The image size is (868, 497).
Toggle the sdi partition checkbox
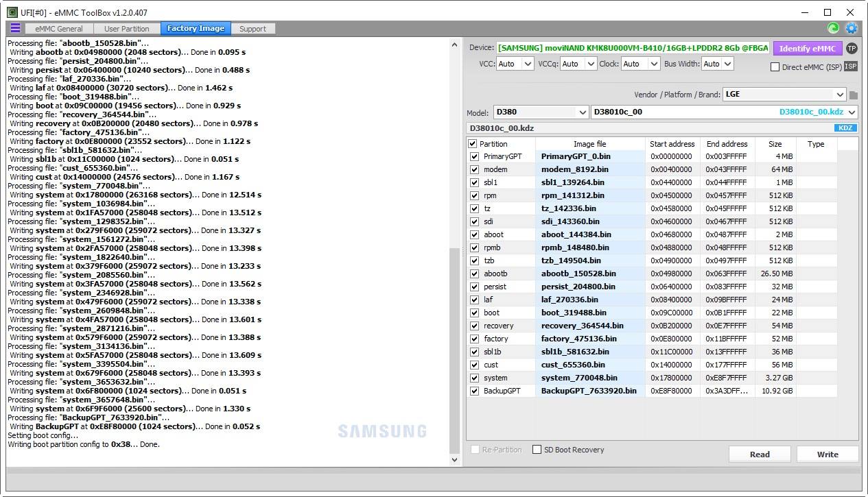(x=474, y=221)
